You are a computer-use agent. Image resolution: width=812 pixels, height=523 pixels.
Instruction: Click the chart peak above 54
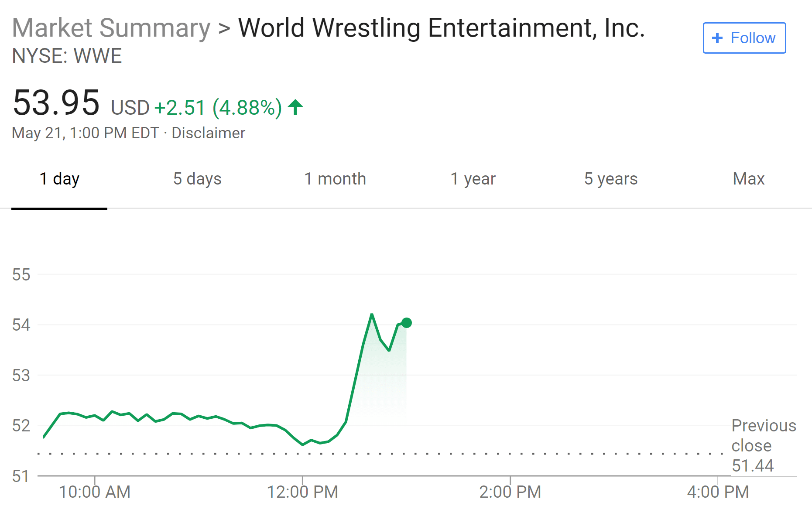[372, 314]
